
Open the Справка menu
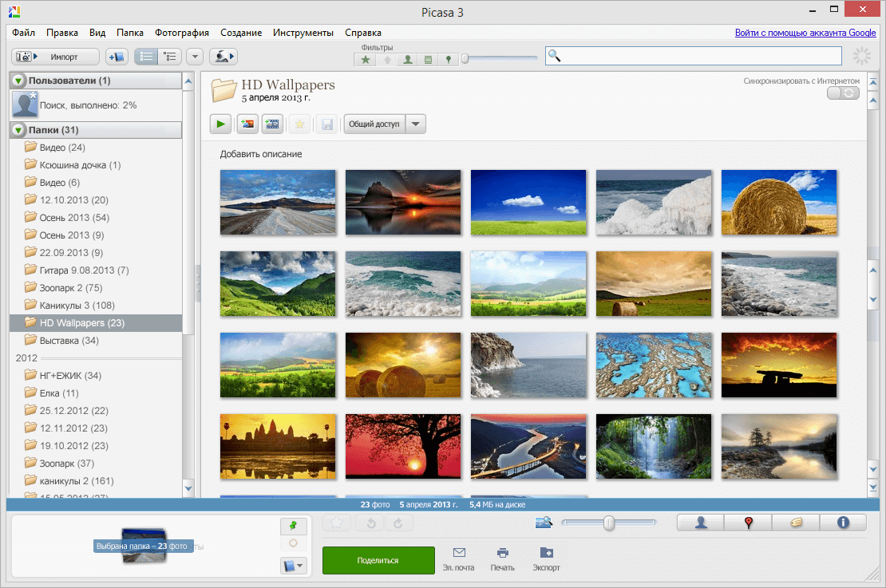(x=362, y=33)
